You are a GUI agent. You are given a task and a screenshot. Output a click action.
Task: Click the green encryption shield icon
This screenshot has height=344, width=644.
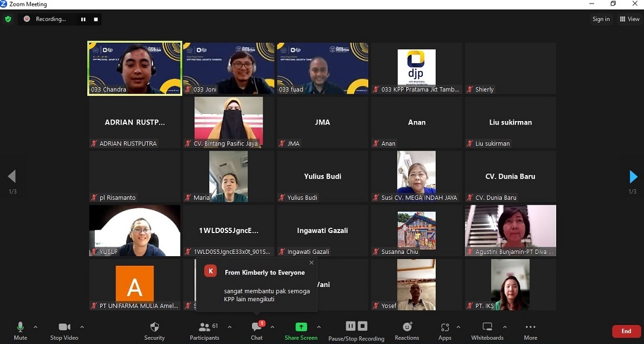click(x=8, y=19)
